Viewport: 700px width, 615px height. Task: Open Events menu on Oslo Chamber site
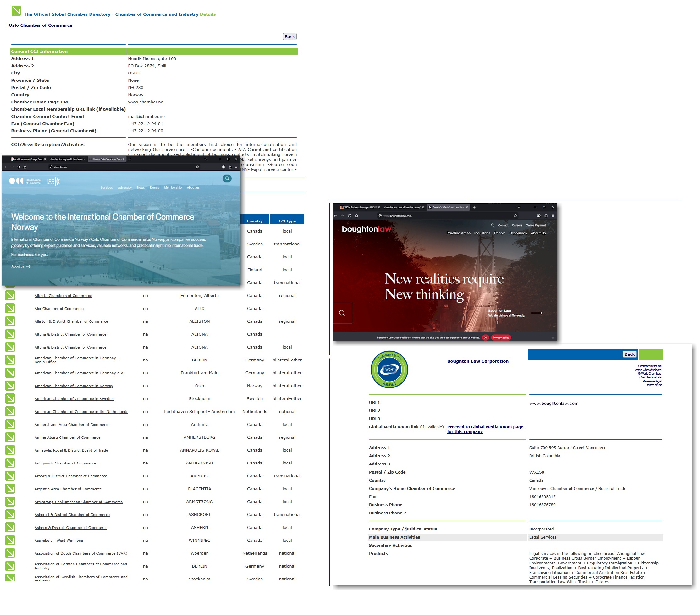(x=154, y=188)
